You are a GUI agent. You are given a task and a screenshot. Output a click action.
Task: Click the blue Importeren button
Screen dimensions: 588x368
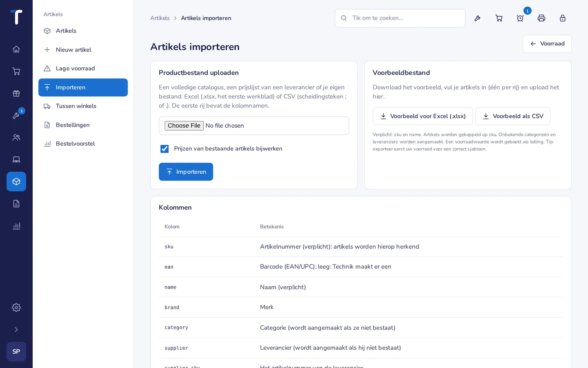[186, 172]
